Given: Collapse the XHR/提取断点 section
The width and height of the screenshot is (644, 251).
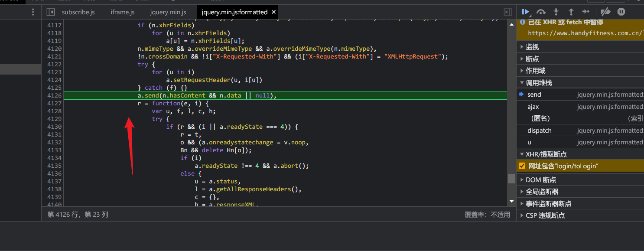Looking at the screenshot, I should coord(580,154).
